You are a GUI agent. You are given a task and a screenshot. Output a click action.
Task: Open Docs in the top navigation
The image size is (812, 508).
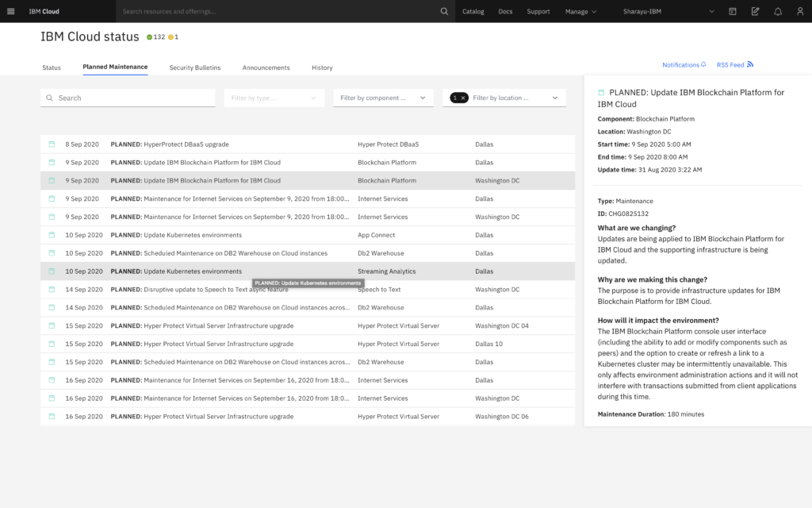(x=505, y=11)
